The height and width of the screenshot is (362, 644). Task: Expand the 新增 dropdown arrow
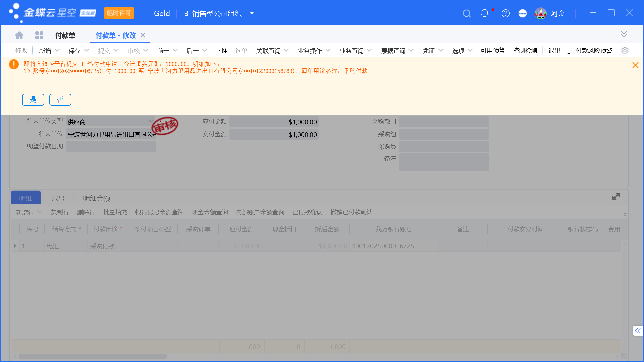57,50
